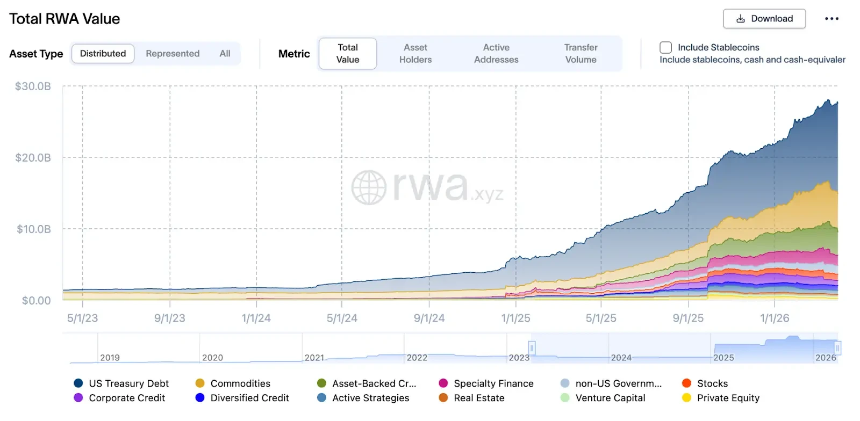Select the Distributed asset type
The width and height of the screenshot is (860, 421).
coord(103,53)
